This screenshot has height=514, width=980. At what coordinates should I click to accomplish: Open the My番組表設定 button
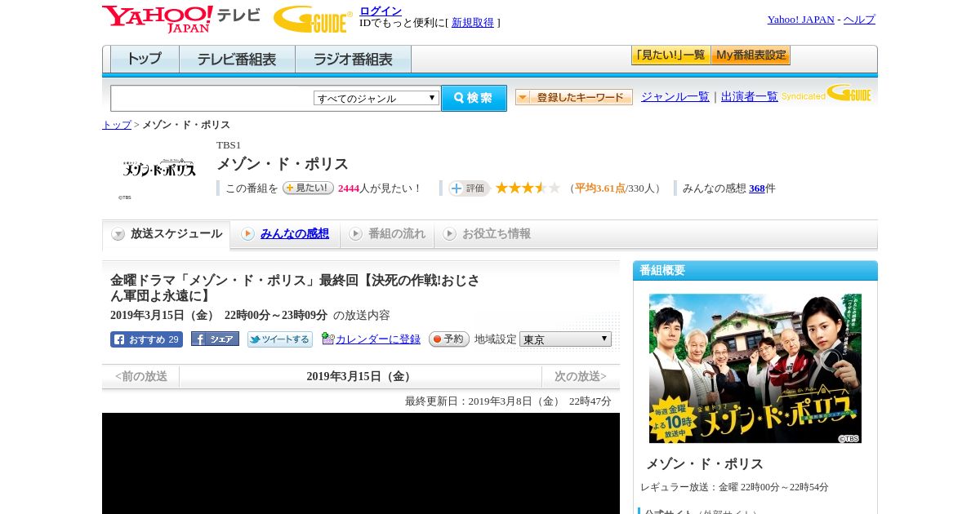click(x=751, y=55)
